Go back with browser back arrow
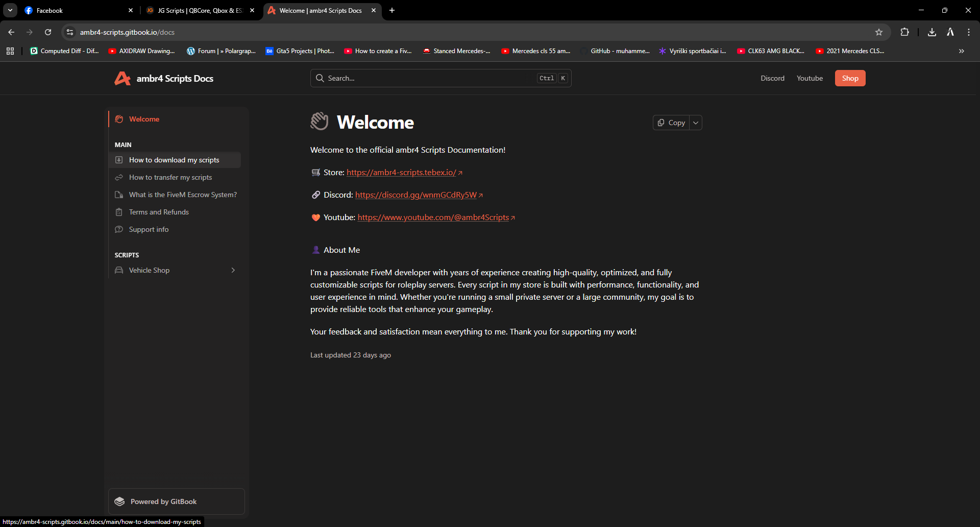Image resolution: width=980 pixels, height=527 pixels. pyautogui.click(x=11, y=32)
